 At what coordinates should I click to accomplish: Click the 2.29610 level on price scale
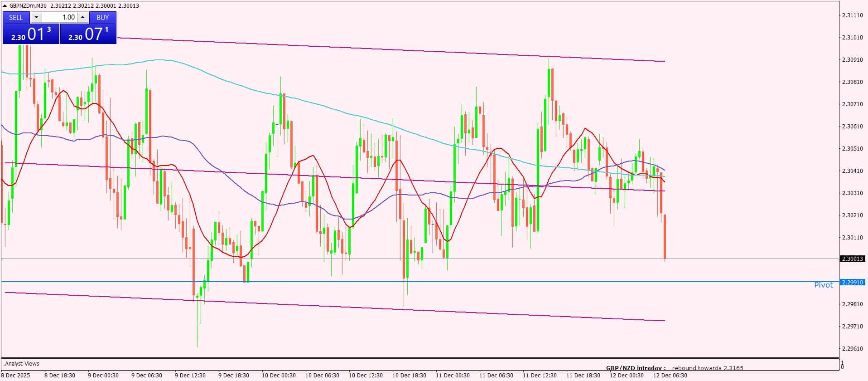point(852,348)
